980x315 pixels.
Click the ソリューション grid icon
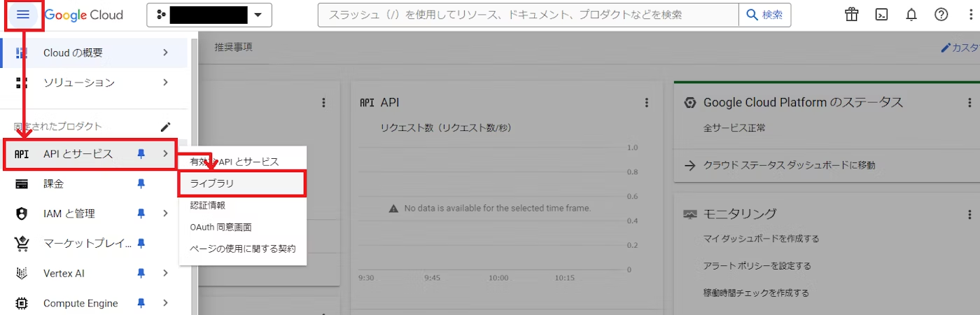pyautogui.click(x=22, y=83)
